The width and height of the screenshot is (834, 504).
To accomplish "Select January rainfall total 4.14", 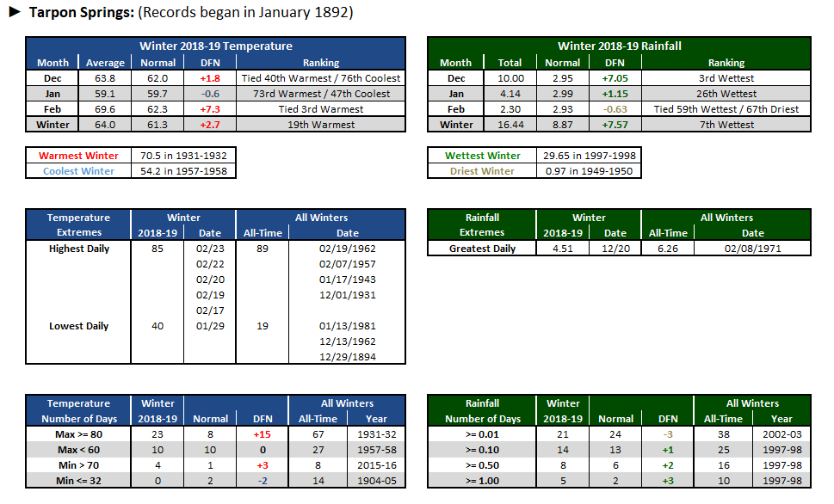I will tap(510, 94).
